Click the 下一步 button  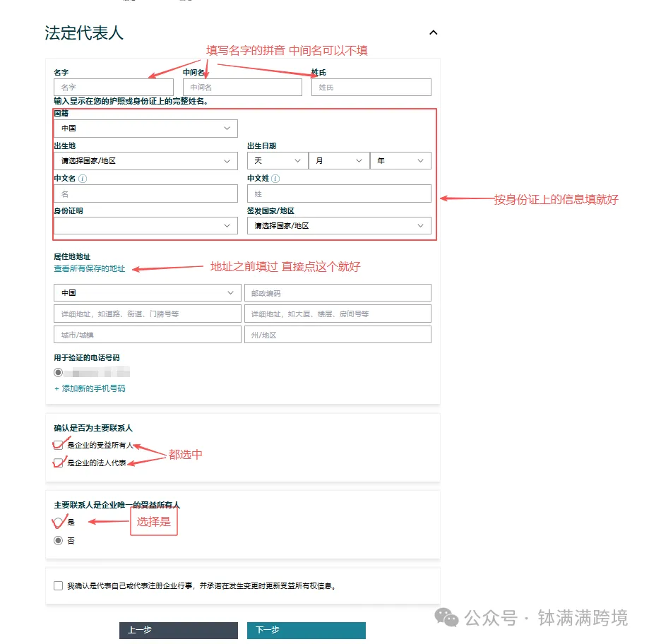(x=306, y=631)
